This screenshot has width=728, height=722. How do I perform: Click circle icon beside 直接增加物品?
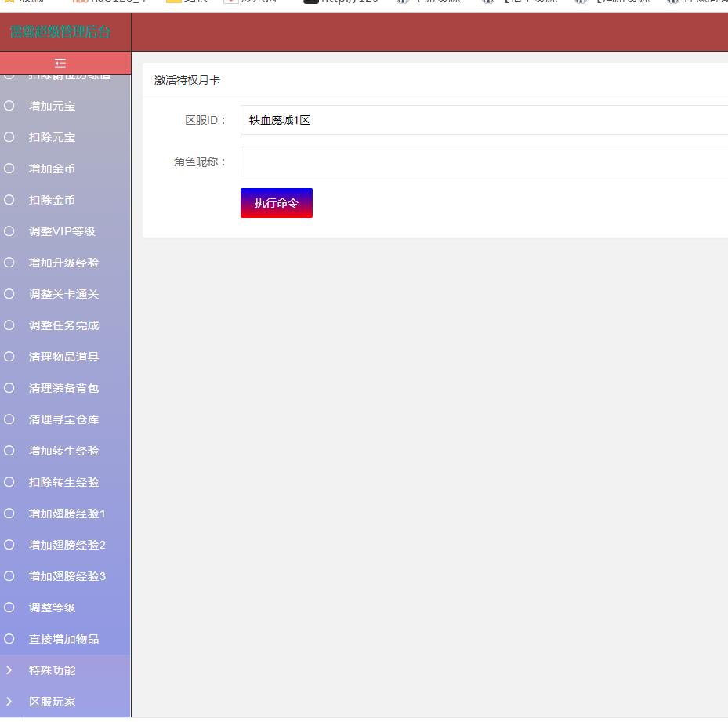point(9,639)
